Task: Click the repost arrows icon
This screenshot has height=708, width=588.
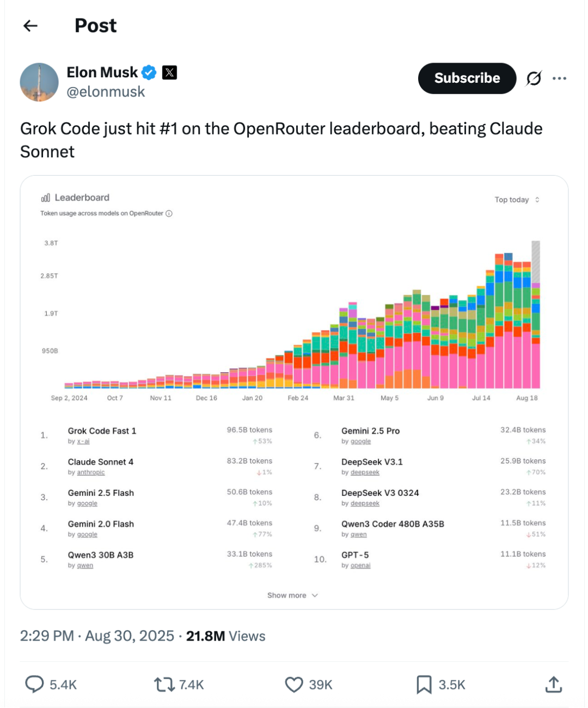Action: [164, 684]
